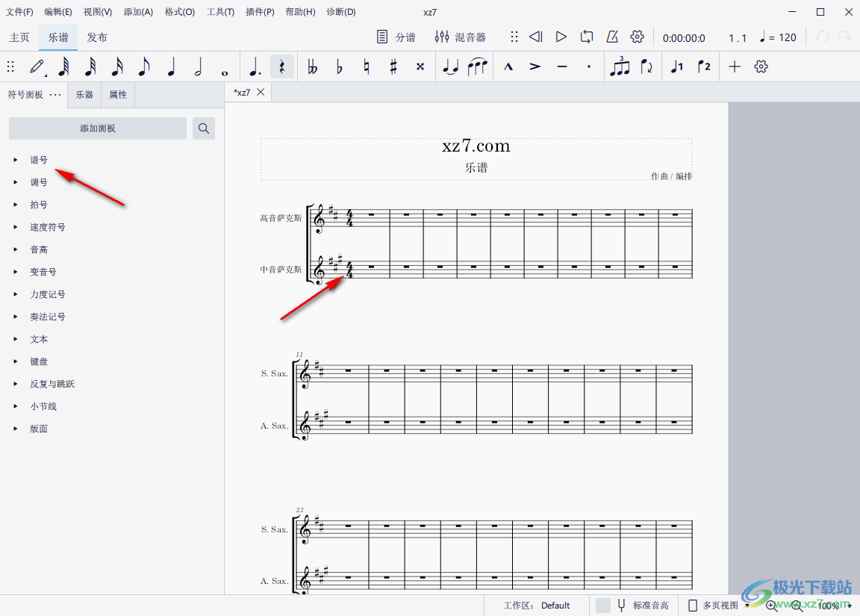Toggle the augmentation dot
The height and width of the screenshot is (616, 860).
click(255, 66)
